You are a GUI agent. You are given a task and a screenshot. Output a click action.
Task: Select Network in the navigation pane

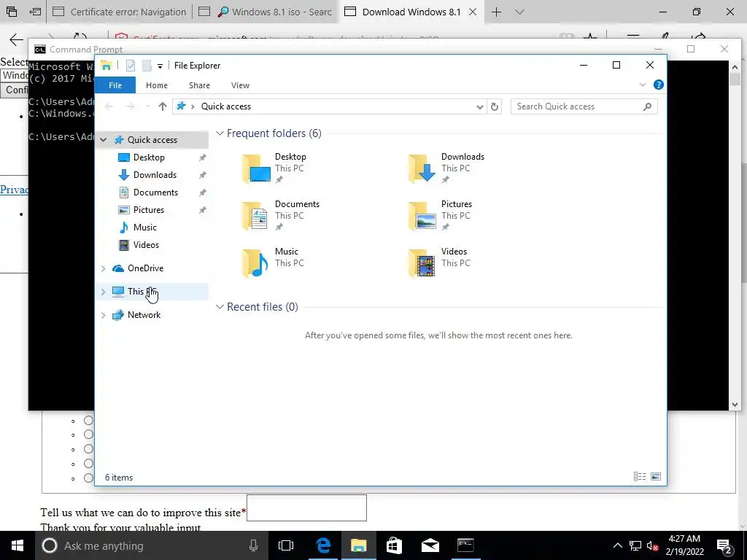click(144, 315)
